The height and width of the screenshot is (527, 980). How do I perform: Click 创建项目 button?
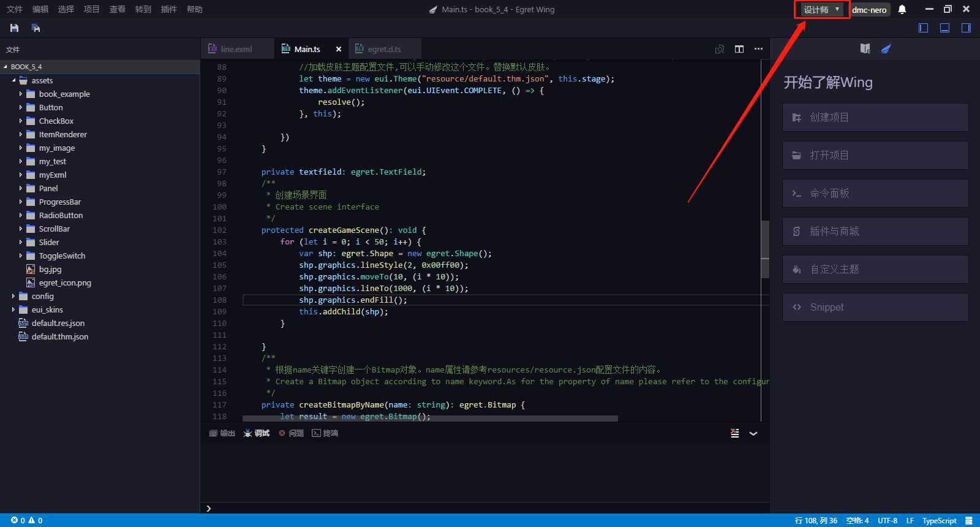(875, 117)
